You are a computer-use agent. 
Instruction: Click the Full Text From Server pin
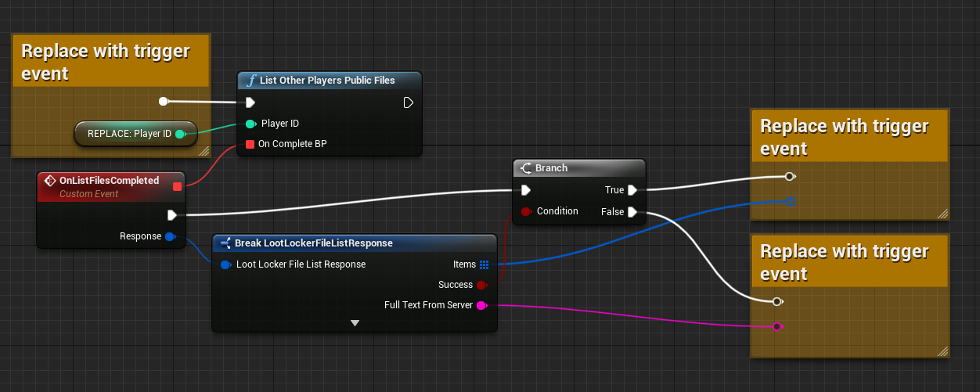coord(481,305)
